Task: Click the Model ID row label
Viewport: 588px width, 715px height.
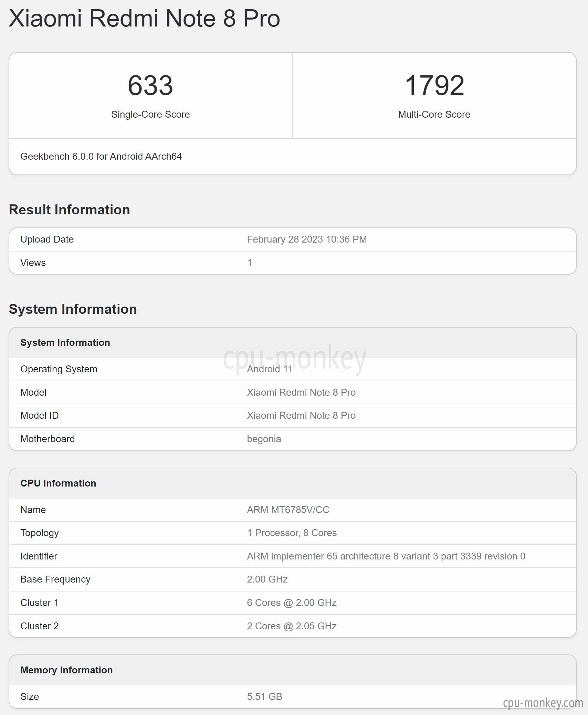Action: point(39,415)
